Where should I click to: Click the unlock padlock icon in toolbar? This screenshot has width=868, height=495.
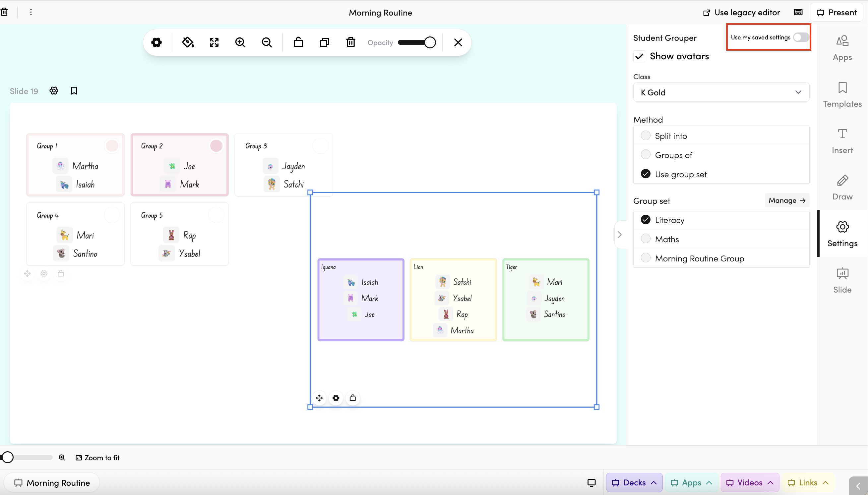(298, 42)
